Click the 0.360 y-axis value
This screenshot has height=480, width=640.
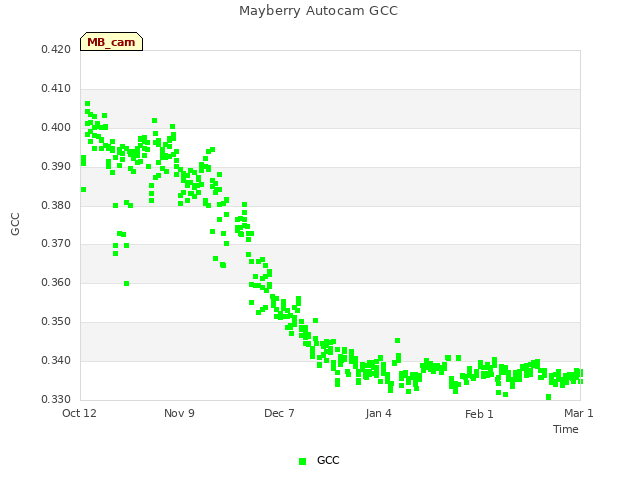56,282
